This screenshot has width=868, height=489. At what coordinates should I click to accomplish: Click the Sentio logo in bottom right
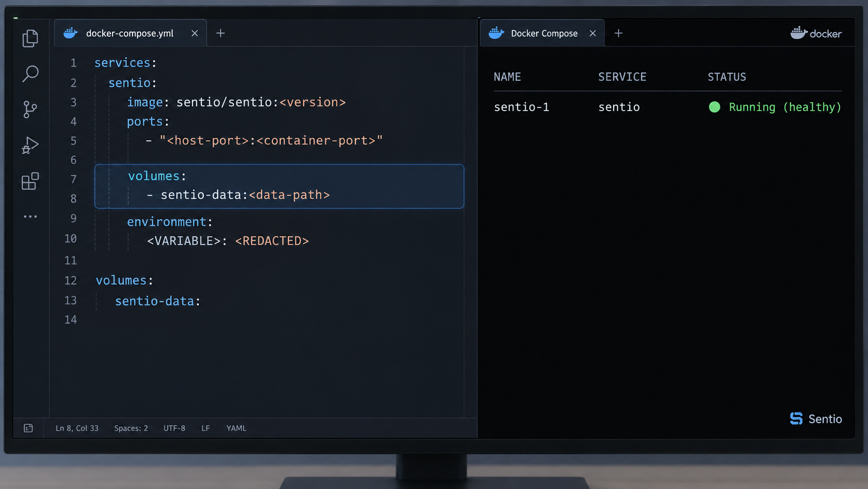pos(816,419)
